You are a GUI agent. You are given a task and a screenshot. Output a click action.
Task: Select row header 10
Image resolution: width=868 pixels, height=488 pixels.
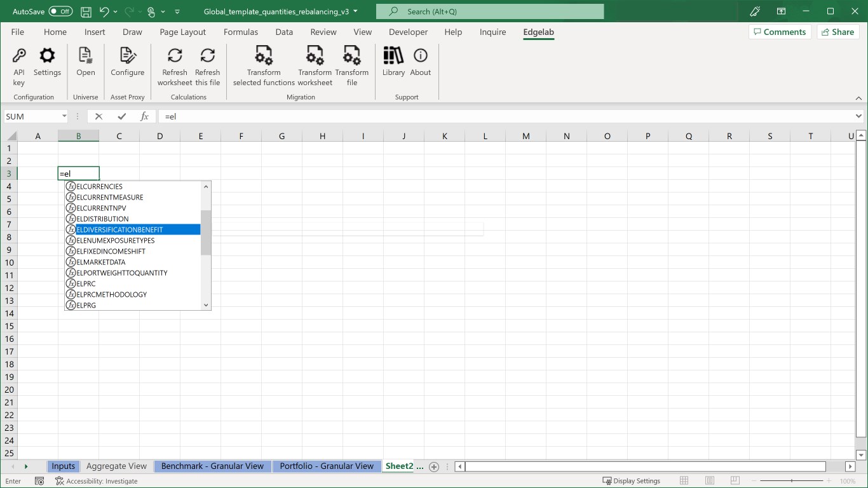(9, 262)
